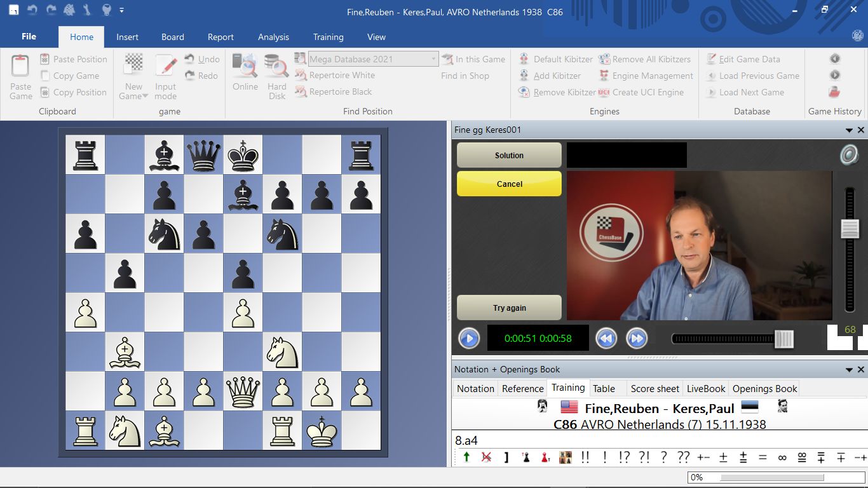Click the Try again button
The image size is (868, 488).
pos(509,308)
